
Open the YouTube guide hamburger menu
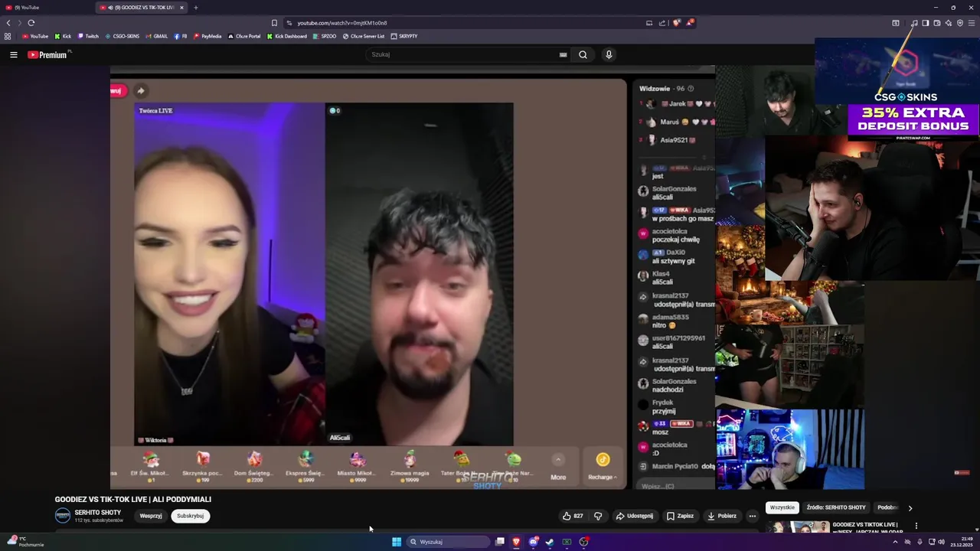(13, 54)
